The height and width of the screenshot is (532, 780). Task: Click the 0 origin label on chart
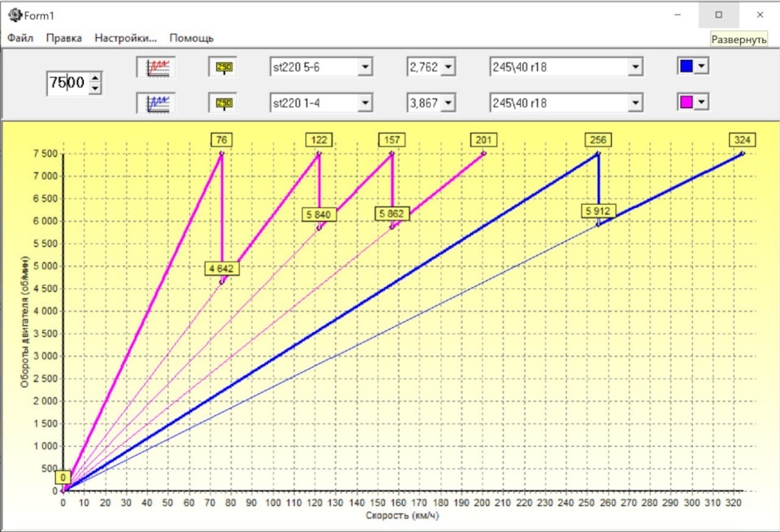(63, 478)
